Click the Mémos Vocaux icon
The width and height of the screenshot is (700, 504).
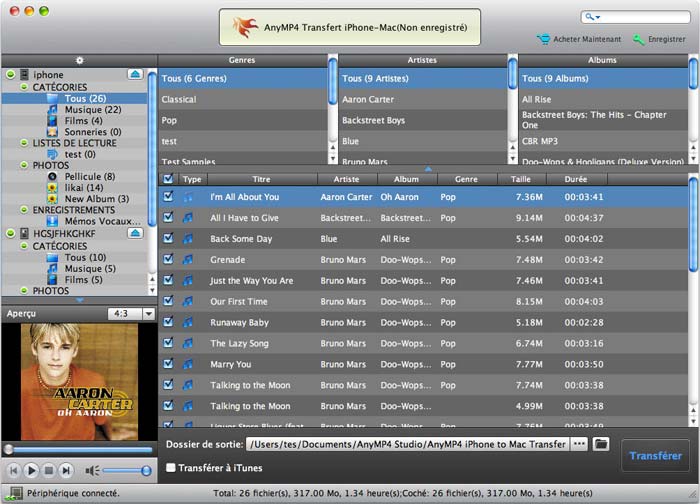coord(53,221)
